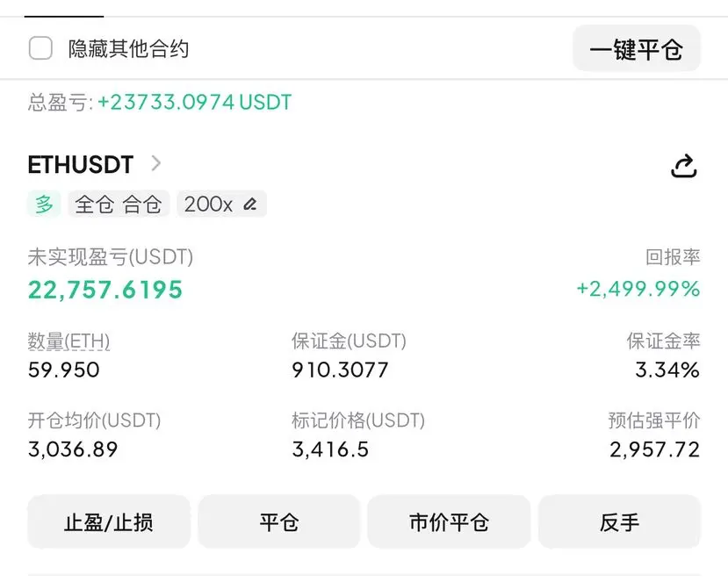Choose 市价平仓 market close
This screenshot has width=728, height=582.
[449, 521]
